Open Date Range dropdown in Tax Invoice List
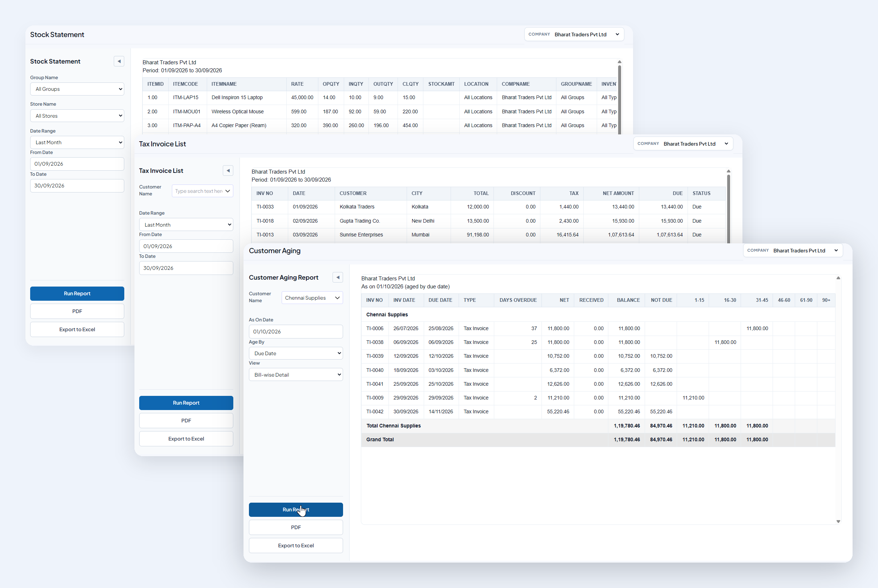 click(x=186, y=224)
